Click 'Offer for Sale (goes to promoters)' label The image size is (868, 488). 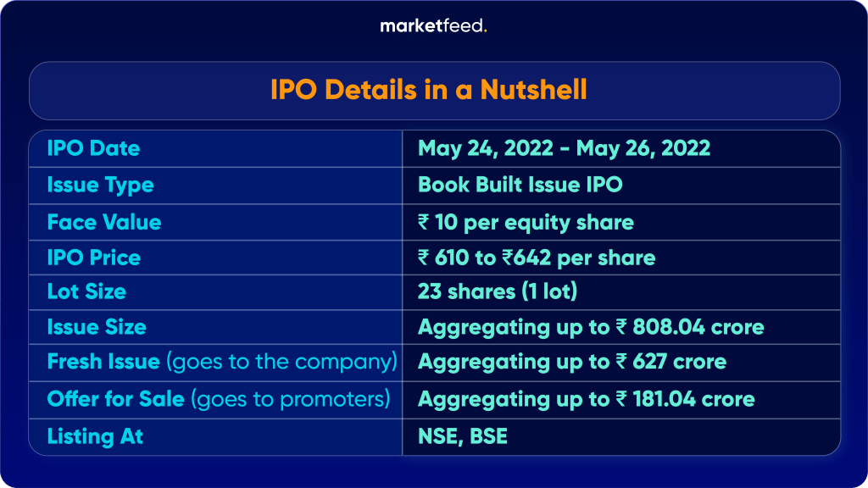(219, 400)
